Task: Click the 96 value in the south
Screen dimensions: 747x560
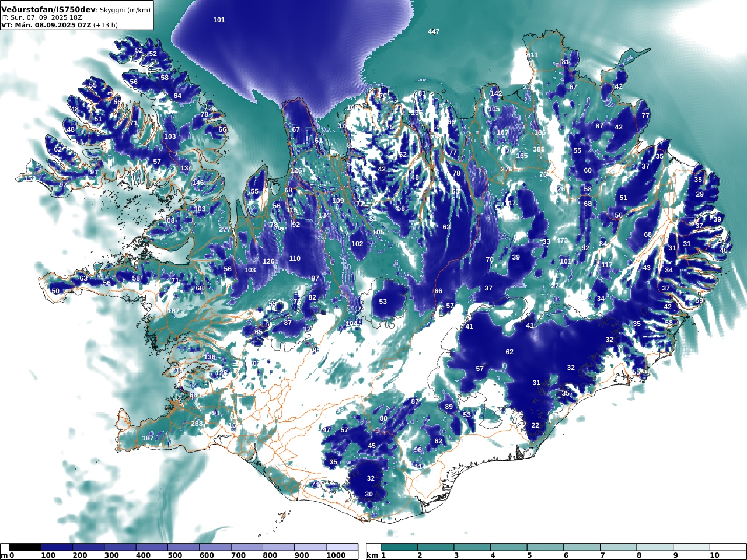Action: coord(418,450)
